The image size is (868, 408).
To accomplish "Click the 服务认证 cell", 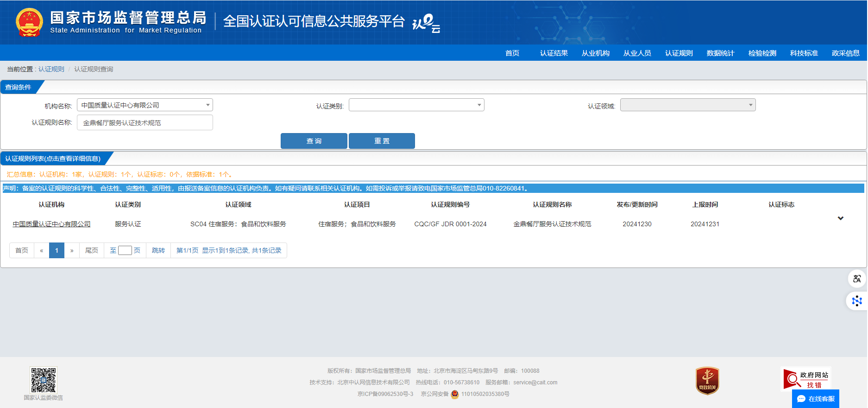I will pyautogui.click(x=128, y=224).
